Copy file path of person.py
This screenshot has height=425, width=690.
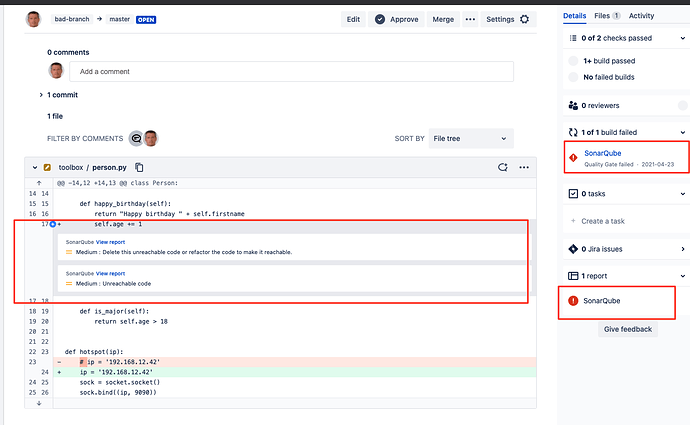[x=139, y=167]
